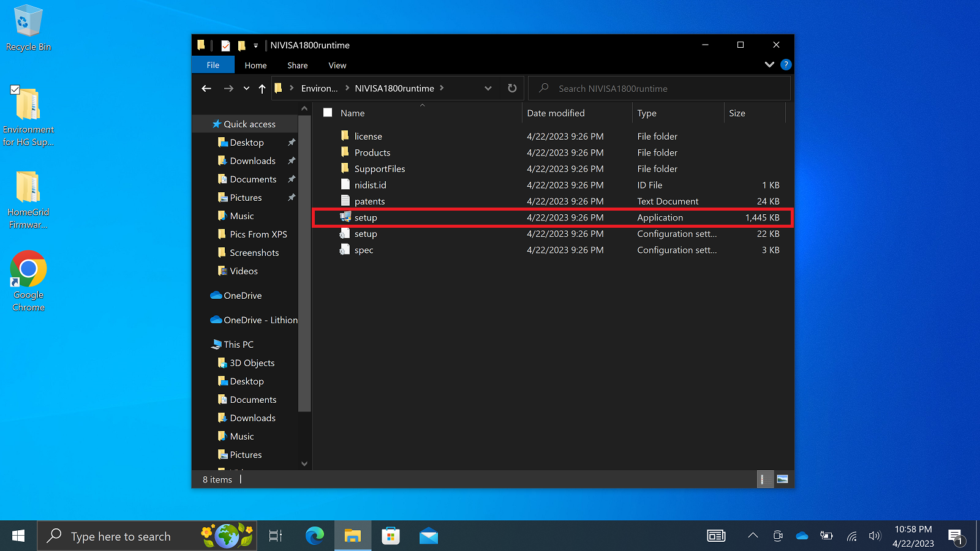The height and width of the screenshot is (551, 980).
Task: Open the Windows Start menu
Action: [x=18, y=536]
